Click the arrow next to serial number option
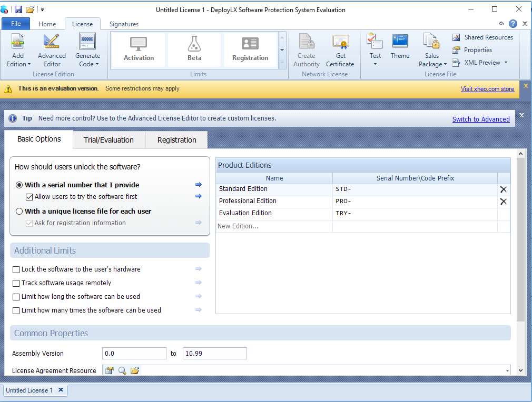The height and width of the screenshot is (402, 532). coord(199,184)
